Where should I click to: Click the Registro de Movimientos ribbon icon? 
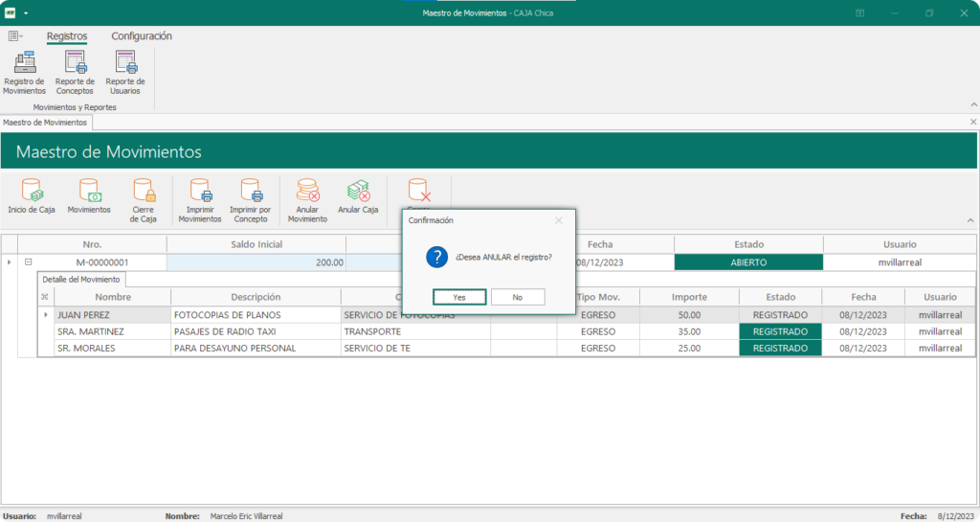(x=24, y=63)
